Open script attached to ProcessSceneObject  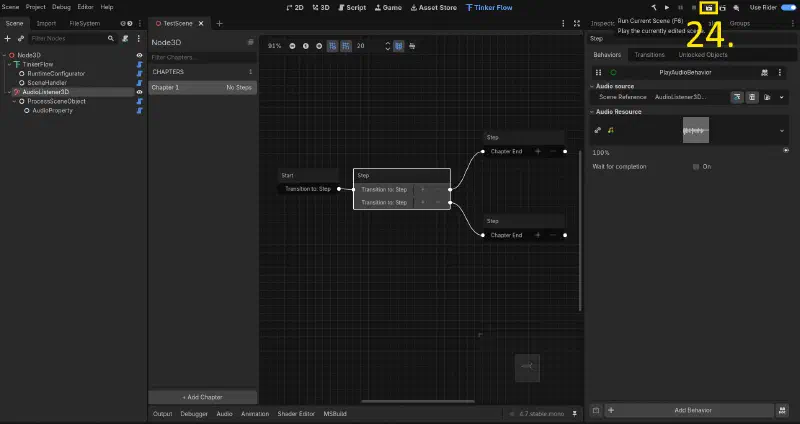[x=139, y=101]
